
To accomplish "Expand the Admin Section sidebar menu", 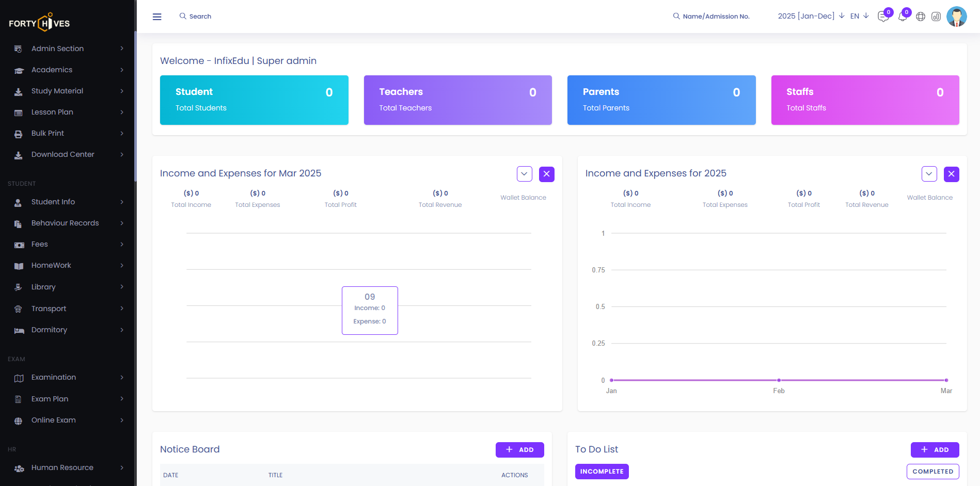I will click(67, 48).
